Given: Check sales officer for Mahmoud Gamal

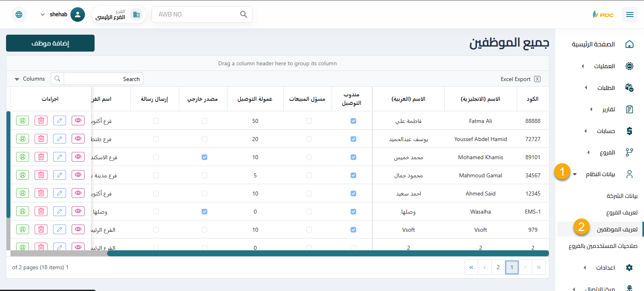Looking at the screenshot, I should tap(309, 175).
